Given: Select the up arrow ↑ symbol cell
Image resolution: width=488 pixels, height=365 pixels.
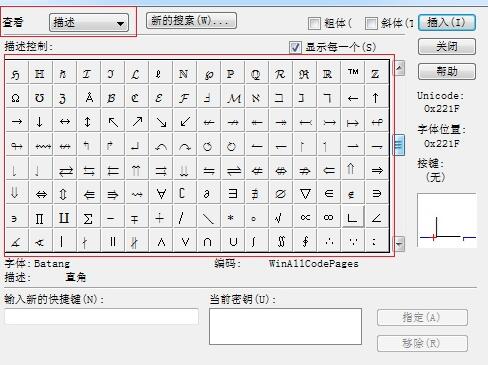Looking at the screenshot, I should point(377,97).
